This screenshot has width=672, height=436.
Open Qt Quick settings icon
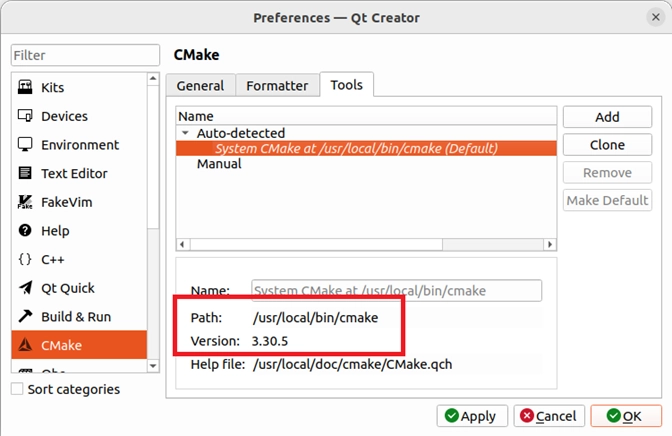click(26, 288)
